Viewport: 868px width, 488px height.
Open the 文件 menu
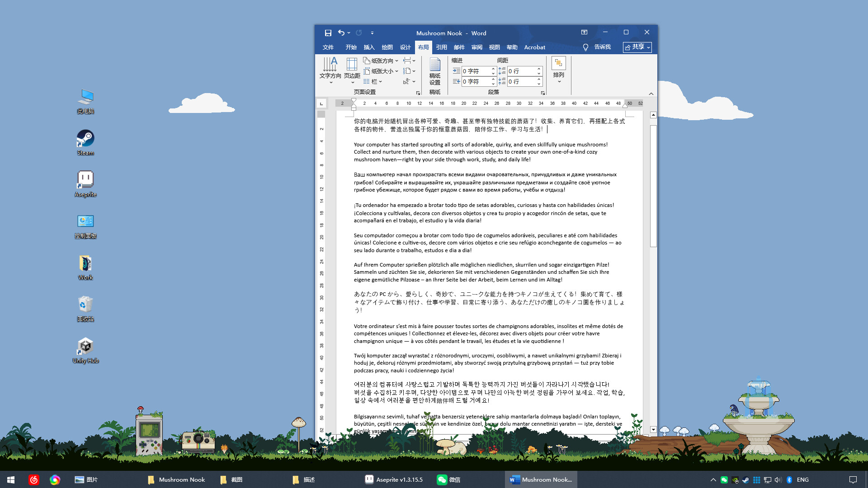pos(328,47)
